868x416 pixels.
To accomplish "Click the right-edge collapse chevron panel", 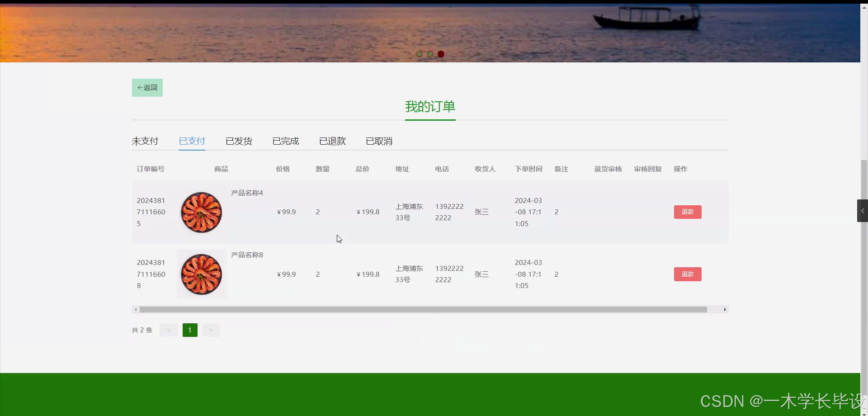I will click(863, 210).
